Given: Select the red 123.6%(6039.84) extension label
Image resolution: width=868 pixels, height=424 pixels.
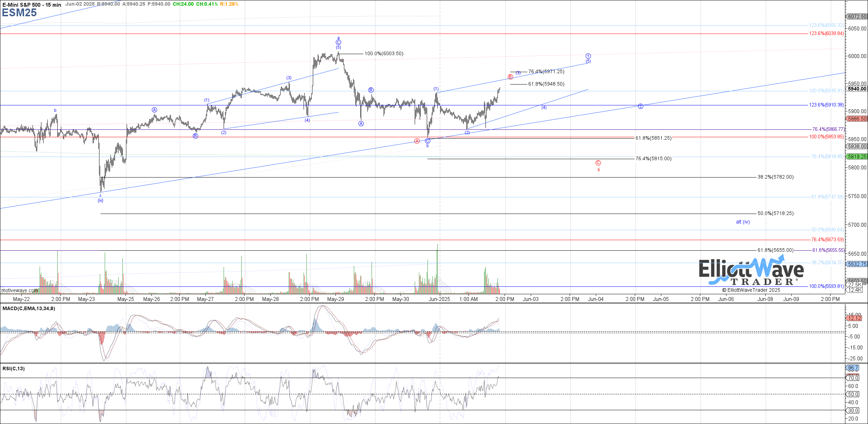Looking at the screenshot, I should [x=827, y=34].
